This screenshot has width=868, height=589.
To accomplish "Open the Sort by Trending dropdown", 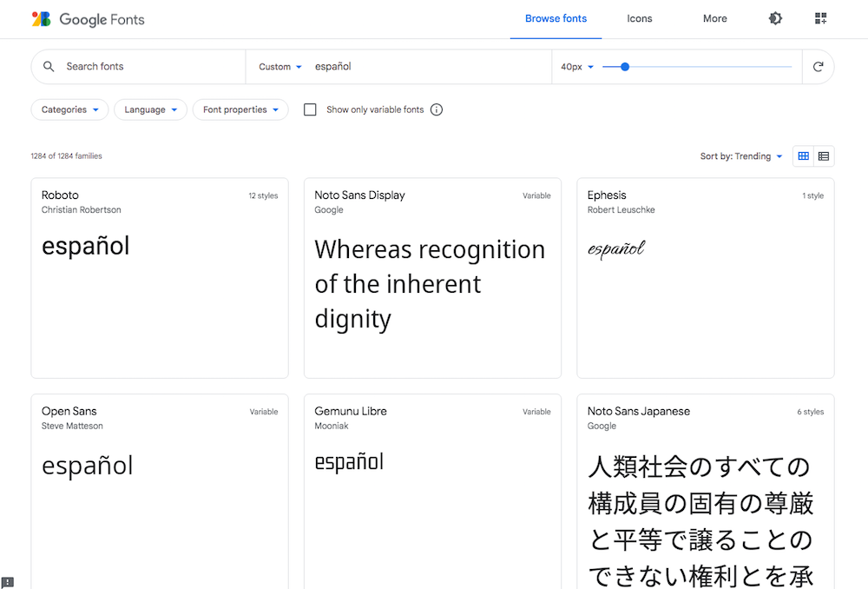I will pos(740,156).
